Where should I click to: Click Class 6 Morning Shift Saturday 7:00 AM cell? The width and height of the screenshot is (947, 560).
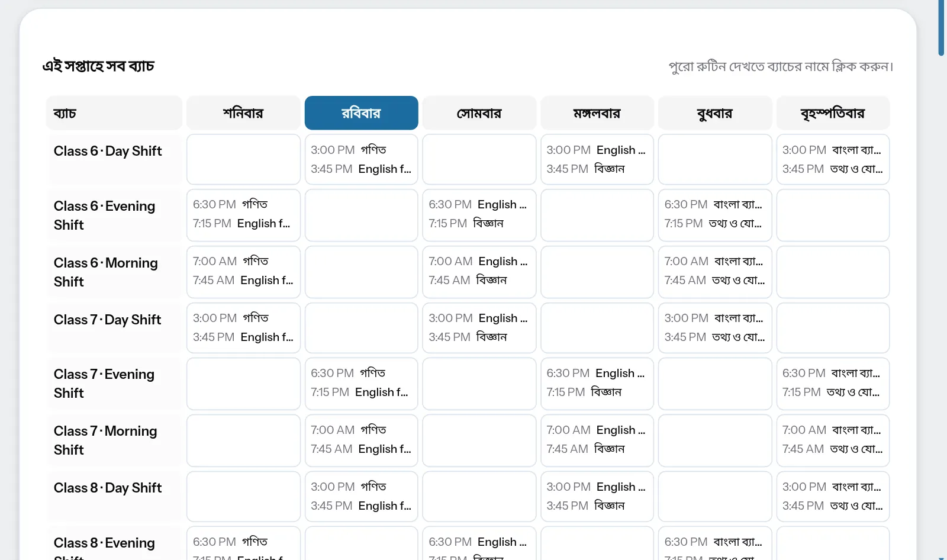pyautogui.click(x=243, y=272)
